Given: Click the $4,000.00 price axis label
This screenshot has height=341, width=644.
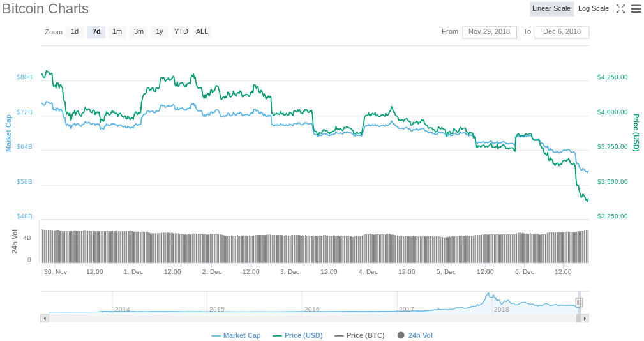Looking at the screenshot, I should pyautogui.click(x=612, y=112).
